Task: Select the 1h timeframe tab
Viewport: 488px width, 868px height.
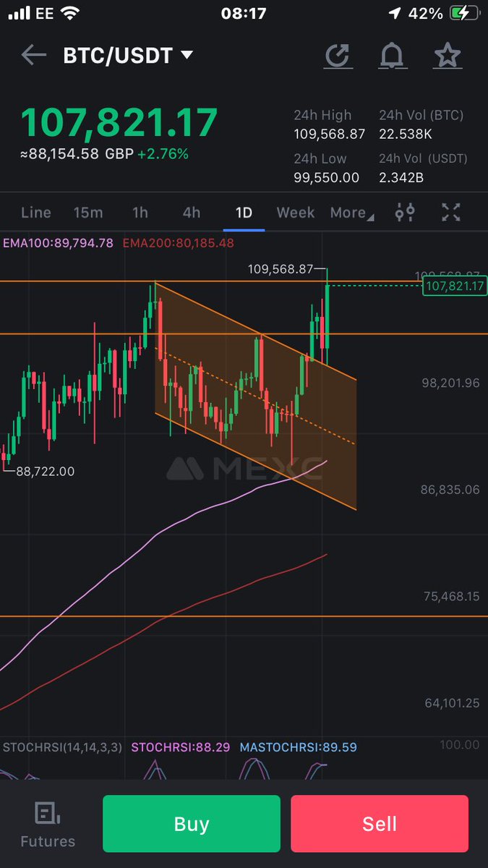Action: point(140,213)
